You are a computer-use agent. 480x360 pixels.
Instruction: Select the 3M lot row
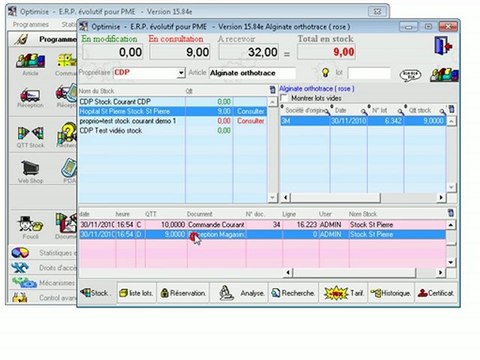(x=363, y=121)
